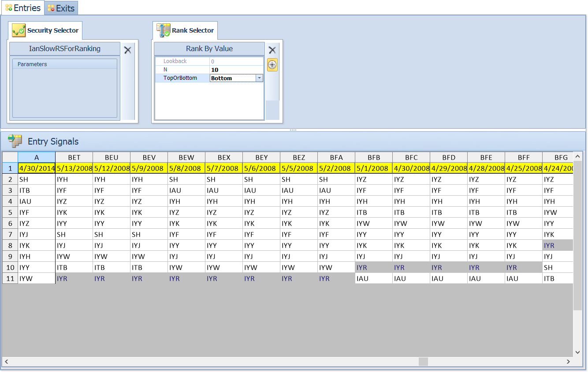Screen dimensions: 588x372
Task: Click the Rank Selector icon
Action: tap(164, 30)
